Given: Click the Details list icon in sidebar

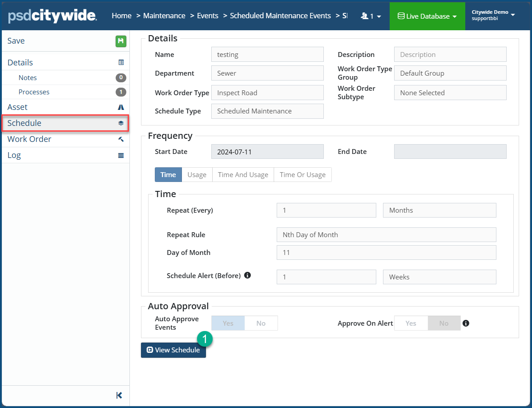Looking at the screenshot, I should tap(121, 62).
